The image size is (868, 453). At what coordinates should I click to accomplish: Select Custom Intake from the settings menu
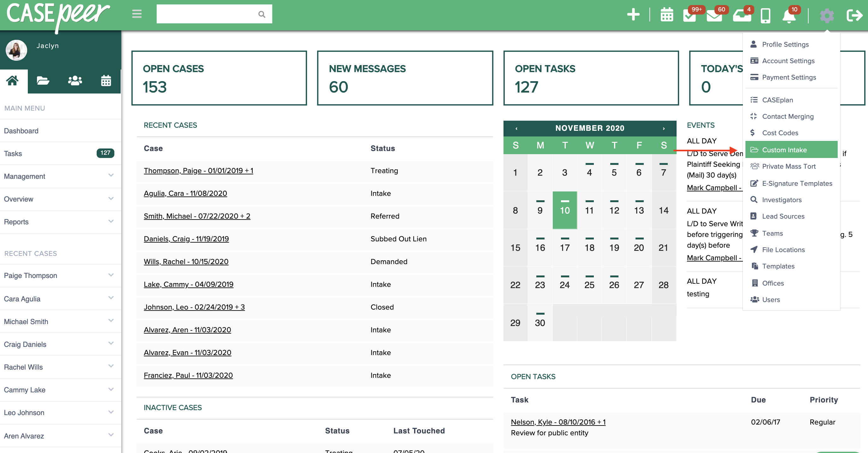pos(784,150)
